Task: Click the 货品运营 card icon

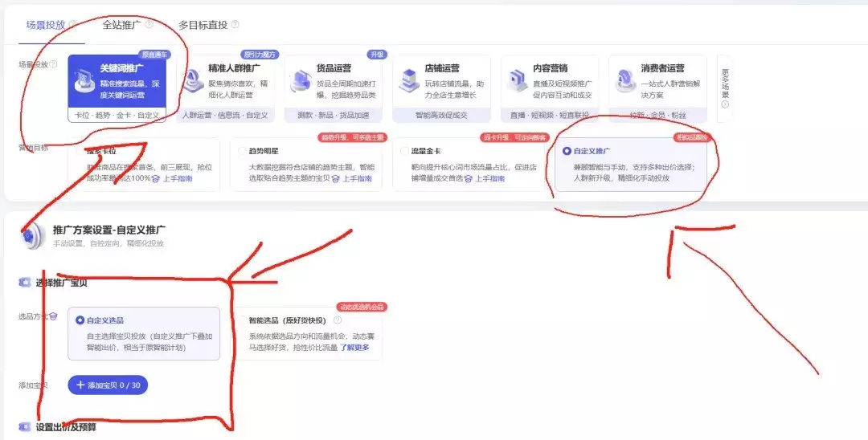Action: [x=301, y=81]
